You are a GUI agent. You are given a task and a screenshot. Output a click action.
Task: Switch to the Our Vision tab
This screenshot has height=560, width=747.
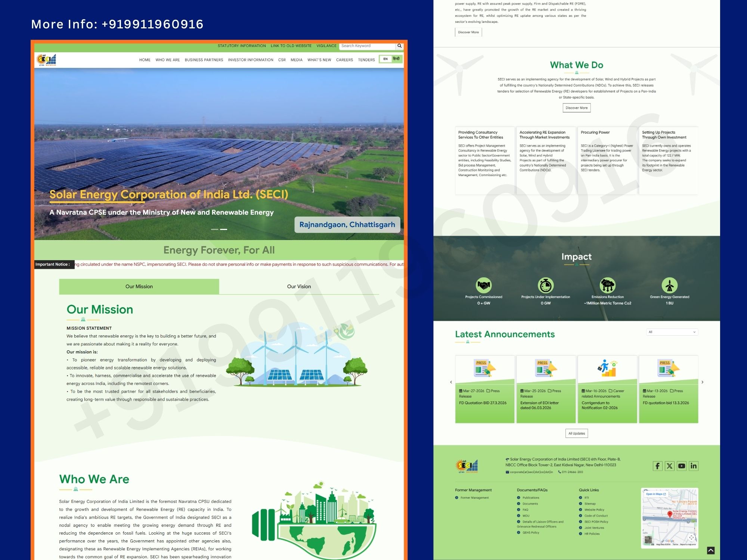pyautogui.click(x=298, y=286)
